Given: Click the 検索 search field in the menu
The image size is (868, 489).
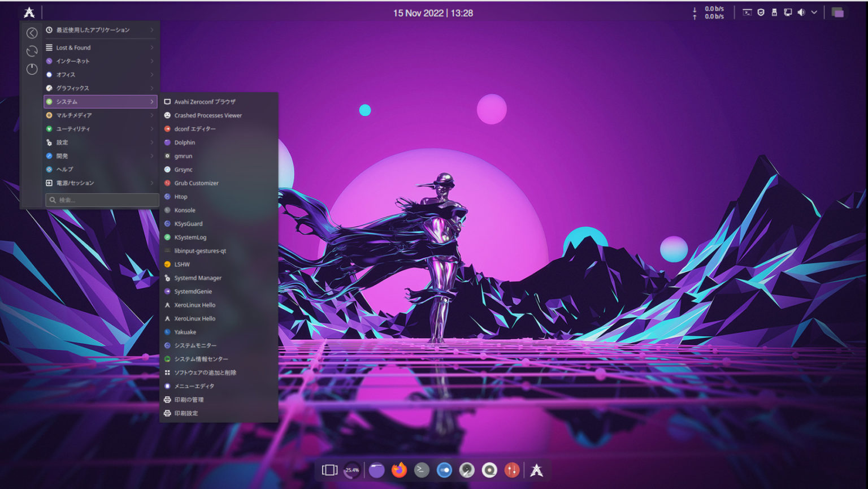Looking at the screenshot, I should coord(102,200).
